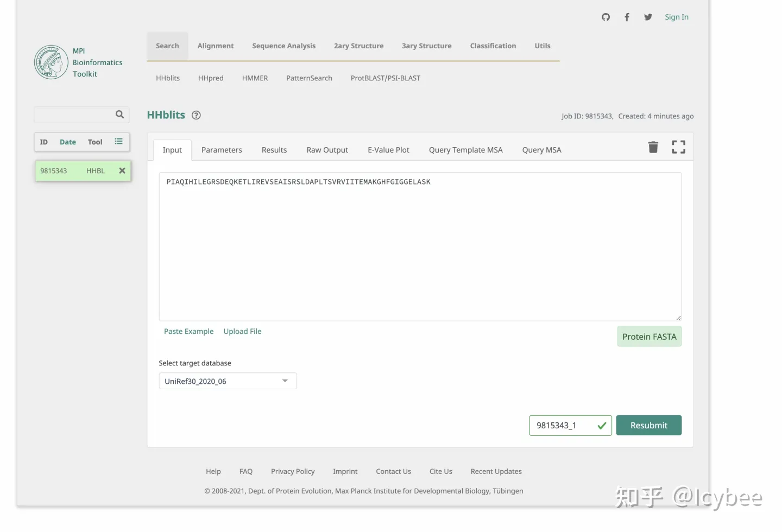This screenshot has width=782, height=532.
Task: Toggle job sorting by ID
Action: pyautogui.click(x=43, y=142)
